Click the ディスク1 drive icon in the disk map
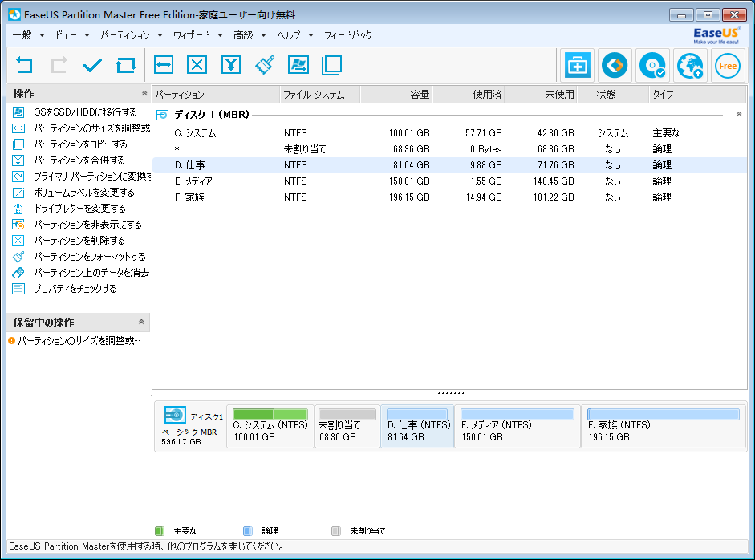This screenshot has height=560, width=755. [x=175, y=415]
